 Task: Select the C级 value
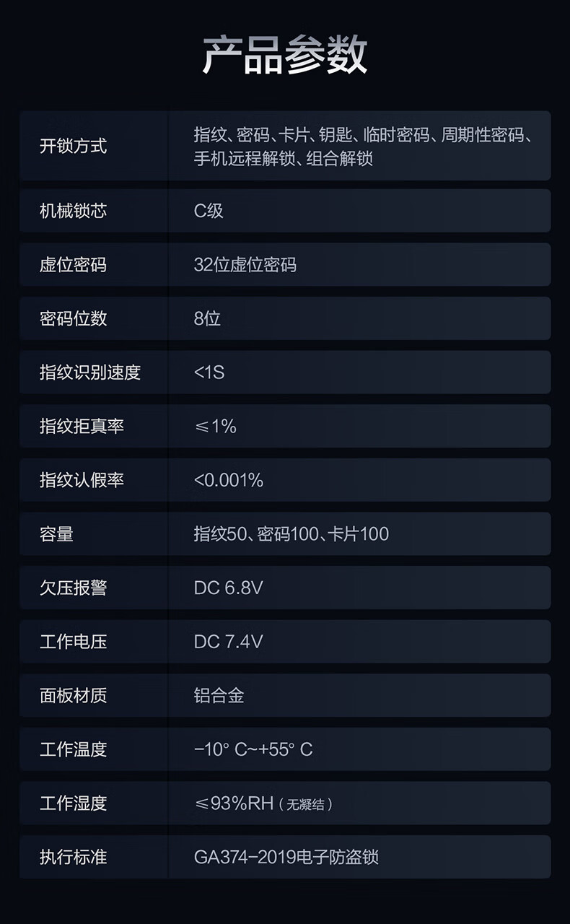209,211
